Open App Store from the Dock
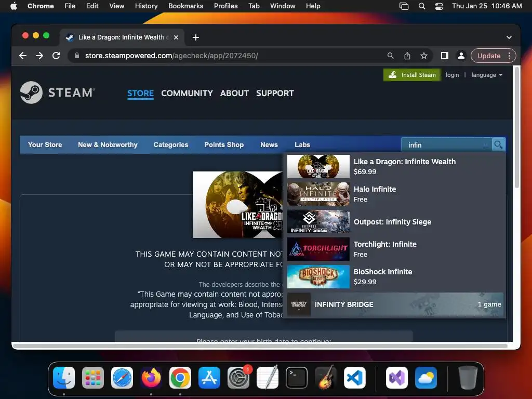This screenshot has height=399, width=532. 209,377
